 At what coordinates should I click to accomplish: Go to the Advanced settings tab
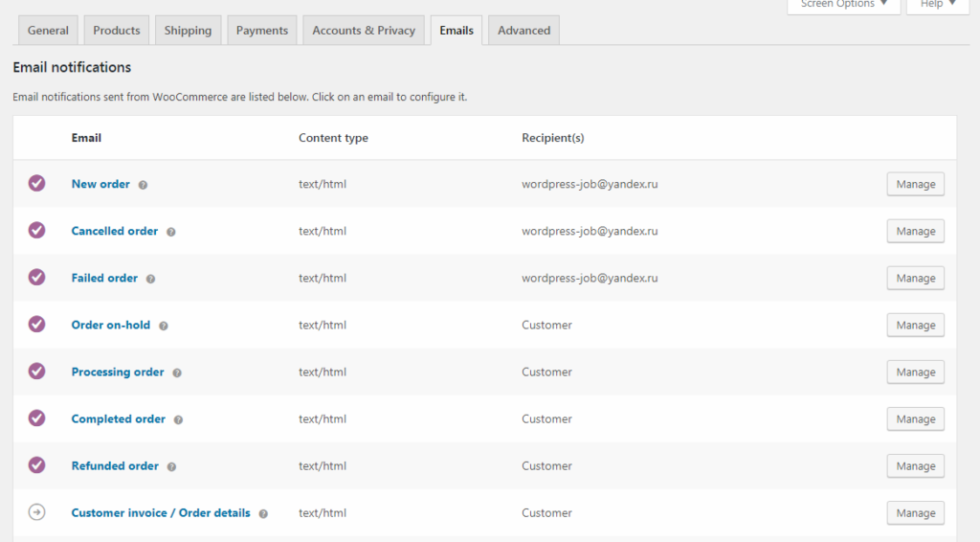(x=523, y=31)
